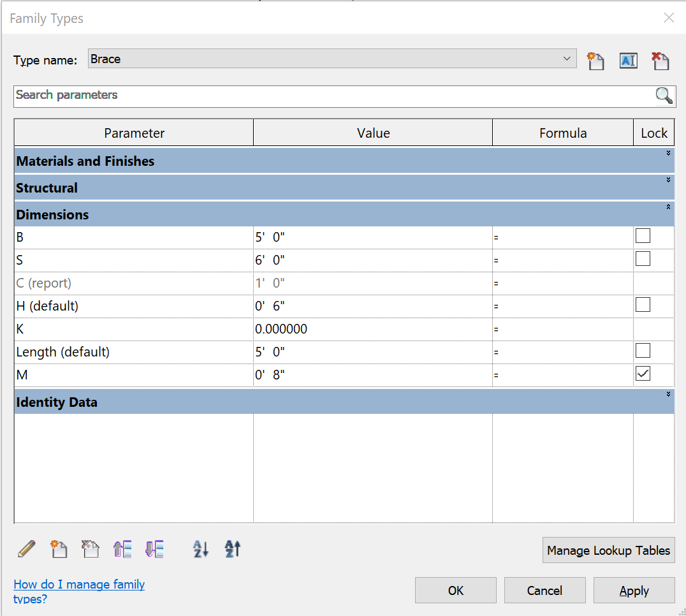Click the Formula column header
This screenshot has height=616, width=686.
point(563,133)
